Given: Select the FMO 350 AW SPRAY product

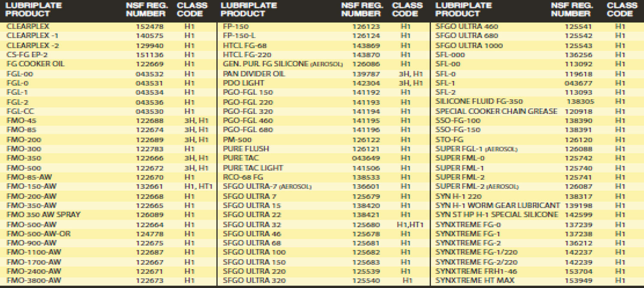Looking at the screenshot, I should tap(44, 214).
